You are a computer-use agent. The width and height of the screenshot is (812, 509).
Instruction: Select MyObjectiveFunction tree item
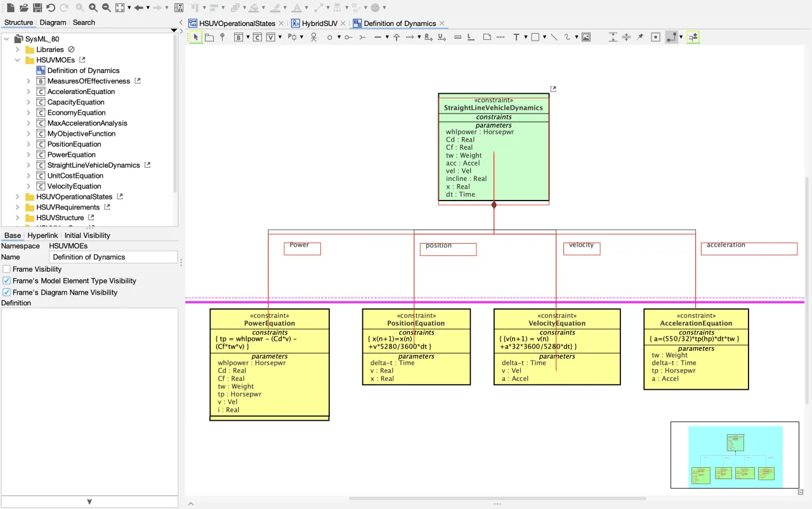(x=81, y=134)
